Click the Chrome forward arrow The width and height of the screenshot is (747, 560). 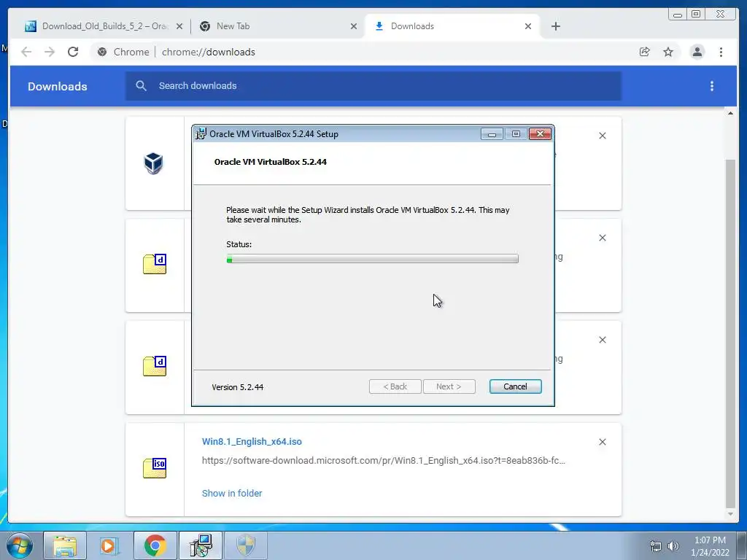(x=50, y=52)
